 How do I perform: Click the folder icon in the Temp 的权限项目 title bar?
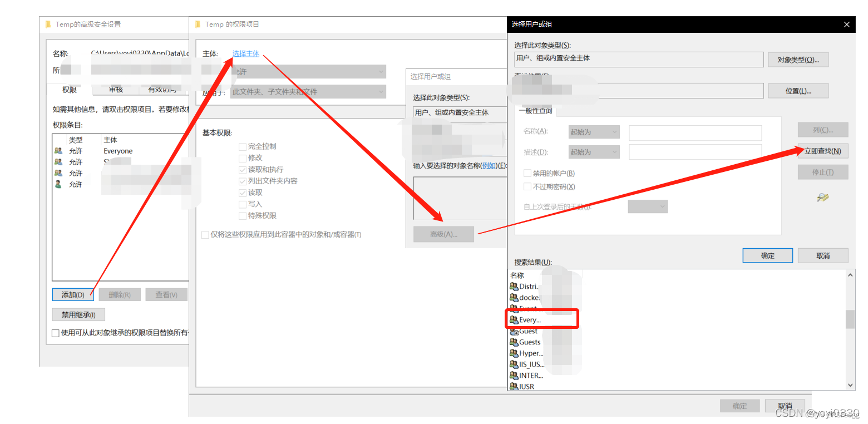point(198,24)
